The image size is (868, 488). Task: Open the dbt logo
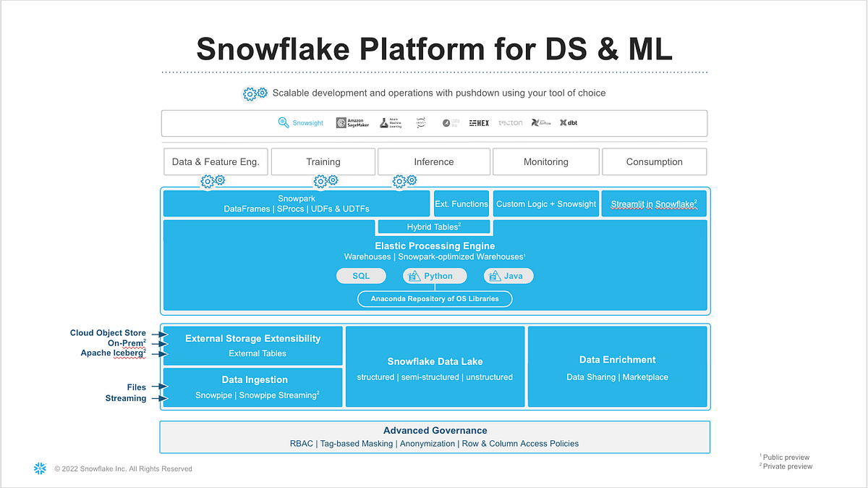tap(569, 122)
